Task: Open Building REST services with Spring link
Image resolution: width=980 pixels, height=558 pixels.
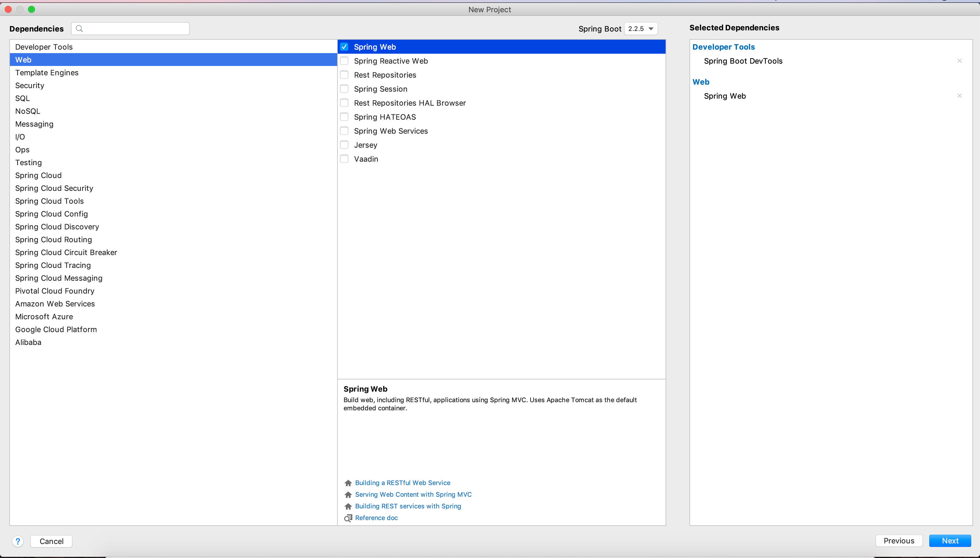Action: [408, 506]
